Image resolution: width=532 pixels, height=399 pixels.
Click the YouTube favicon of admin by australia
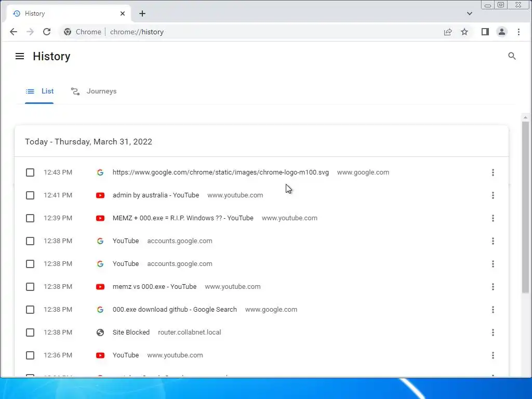point(100,195)
